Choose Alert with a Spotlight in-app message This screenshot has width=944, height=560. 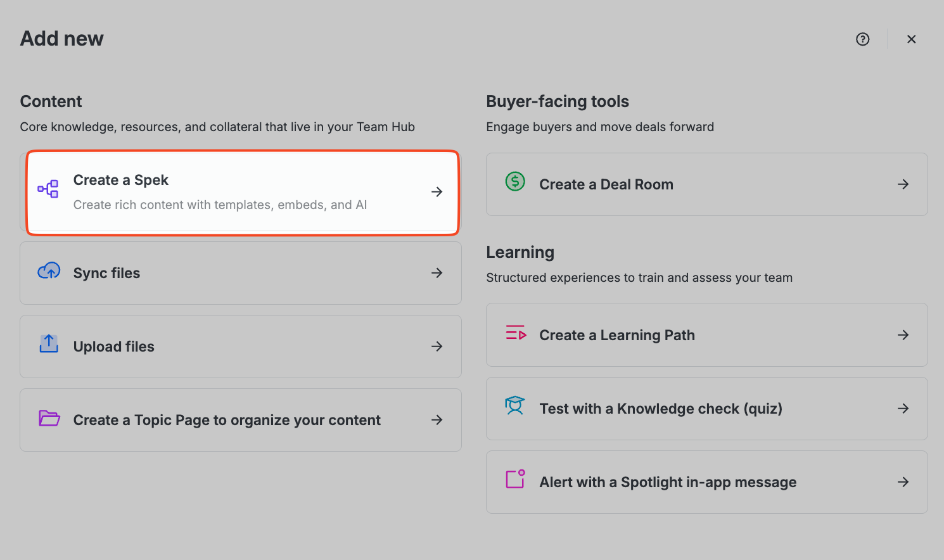click(668, 482)
